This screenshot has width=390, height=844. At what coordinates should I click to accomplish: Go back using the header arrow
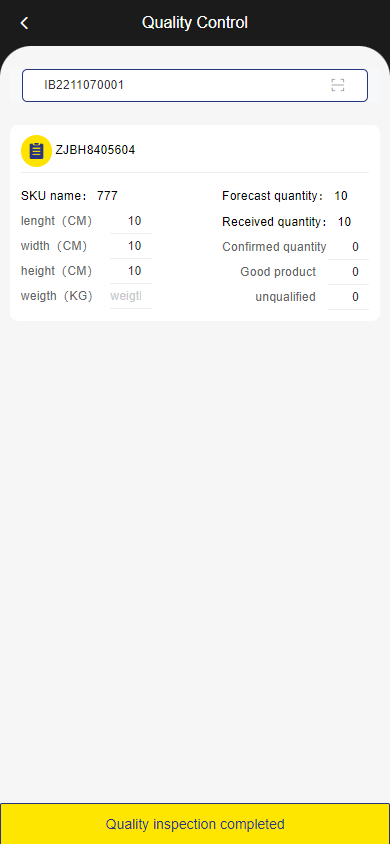[24, 23]
